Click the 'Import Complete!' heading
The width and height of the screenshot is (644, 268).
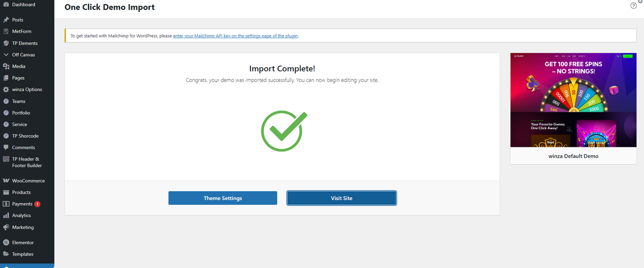tap(282, 69)
